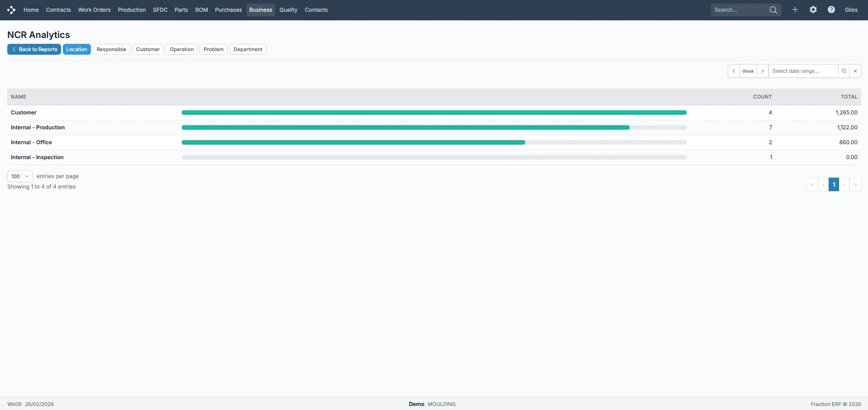Expand the entries per page dropdown
Screen dimensions: 868x410
tap(20, 176)
